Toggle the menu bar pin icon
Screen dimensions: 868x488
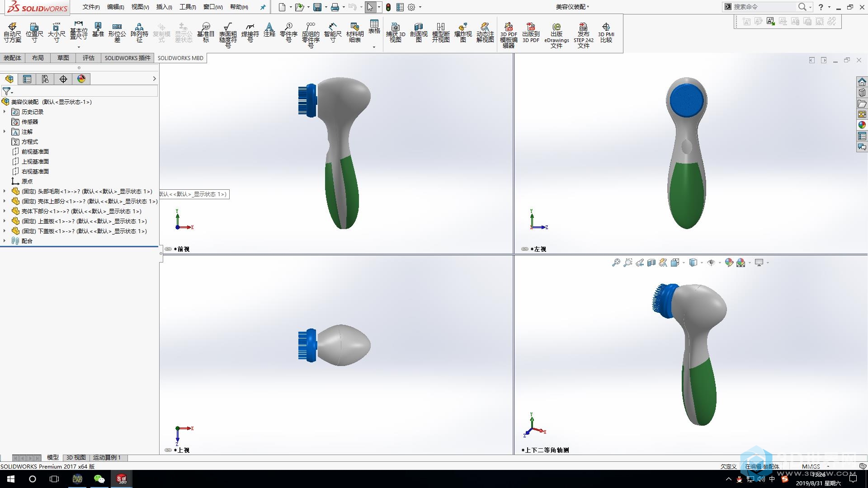263,7
